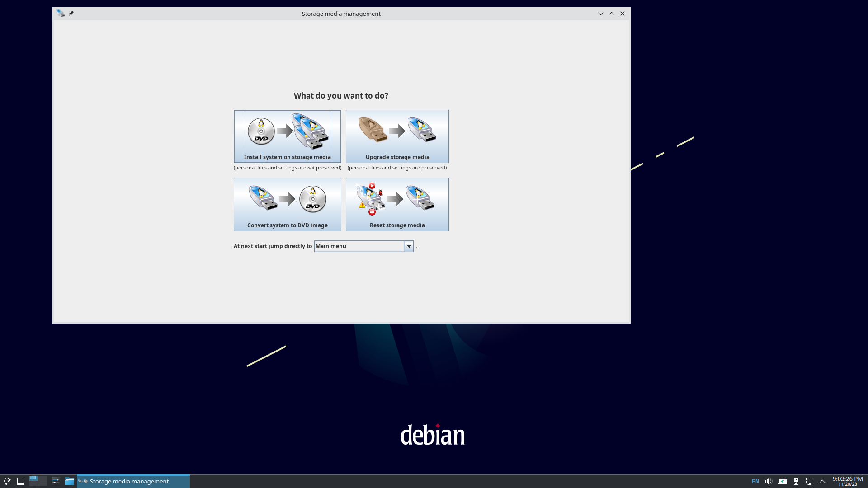Click the show desktop taskbar icon
This screenshot has width=868, height=488.
pos(21,481)
